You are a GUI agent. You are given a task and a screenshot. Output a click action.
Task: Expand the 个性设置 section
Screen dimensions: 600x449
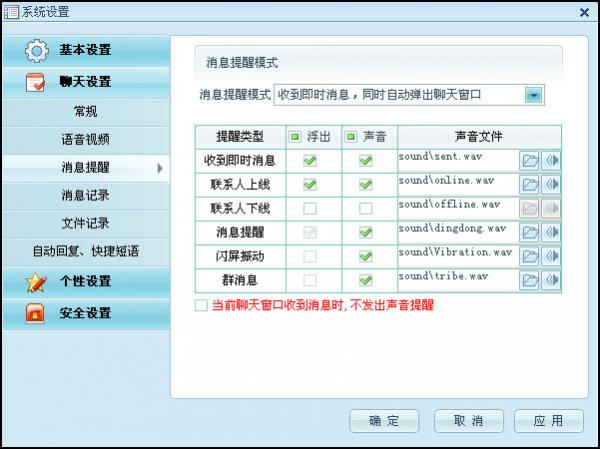click(85, 281)
